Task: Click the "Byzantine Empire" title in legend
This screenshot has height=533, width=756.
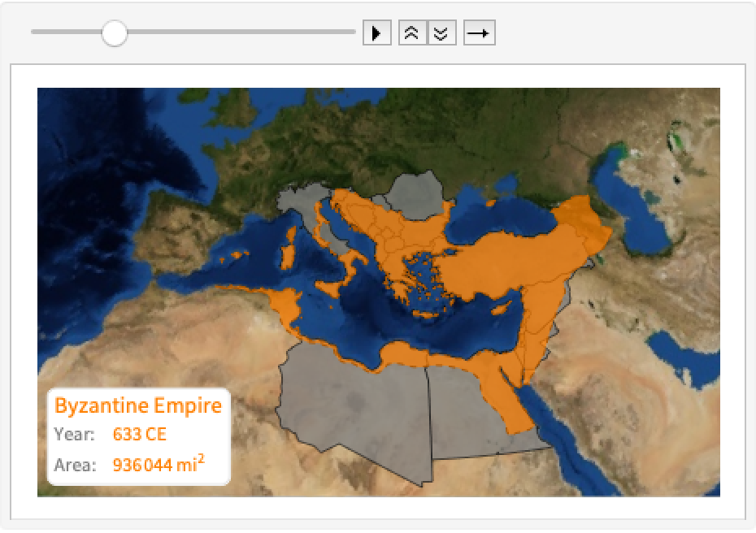Action: [x=137, y=405]
